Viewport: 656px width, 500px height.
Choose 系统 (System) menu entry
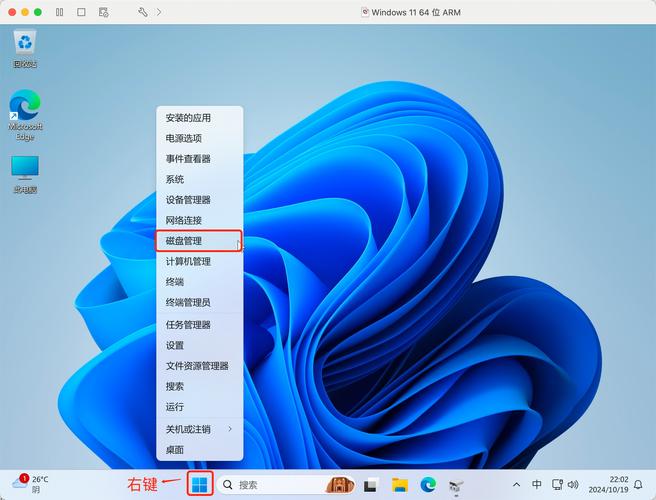[200, 179]
